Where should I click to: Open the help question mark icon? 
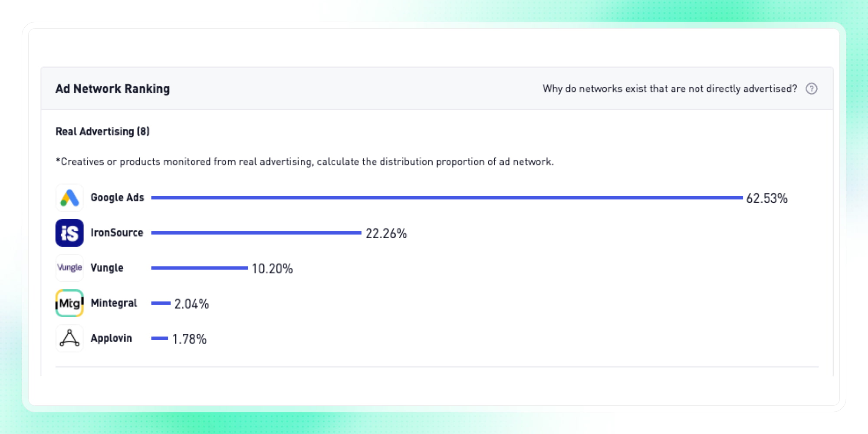[812, 89]
